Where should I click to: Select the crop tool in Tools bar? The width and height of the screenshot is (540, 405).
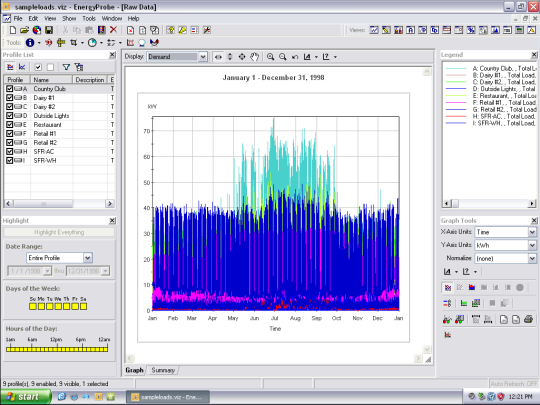point(73,43)
